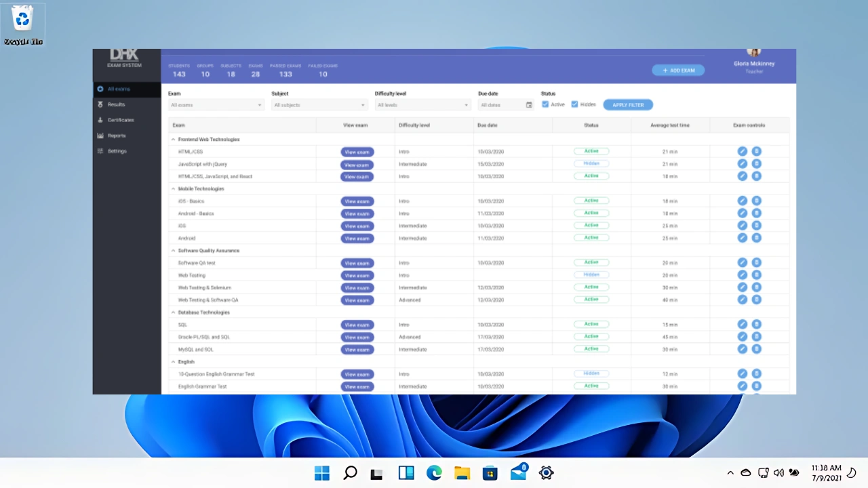The height and width of the screenshot is (488, 868).
Task: Click the Active status badge for SQL
Action: coord(591,324)
